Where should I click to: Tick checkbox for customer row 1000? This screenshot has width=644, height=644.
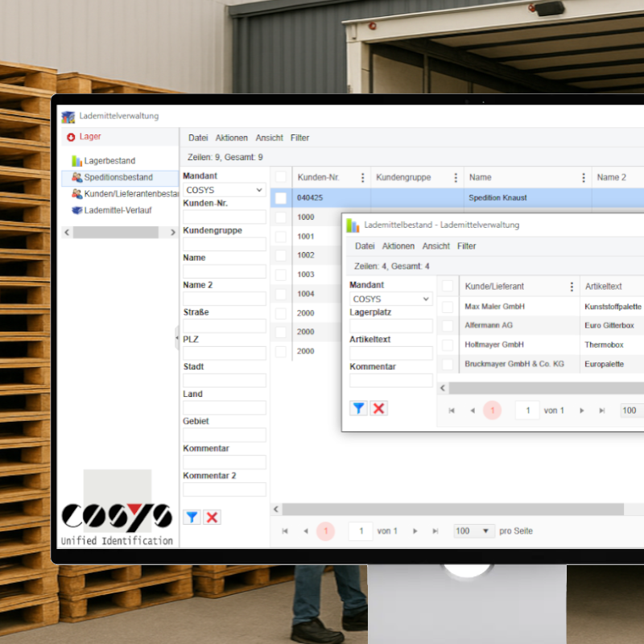281,217
